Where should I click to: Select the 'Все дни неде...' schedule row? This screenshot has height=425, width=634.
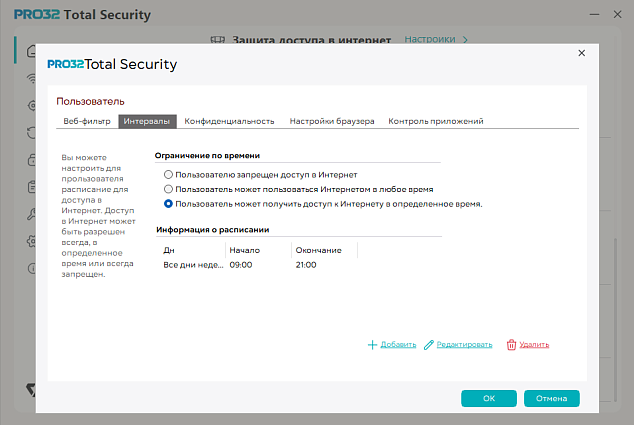pos(259,265)
